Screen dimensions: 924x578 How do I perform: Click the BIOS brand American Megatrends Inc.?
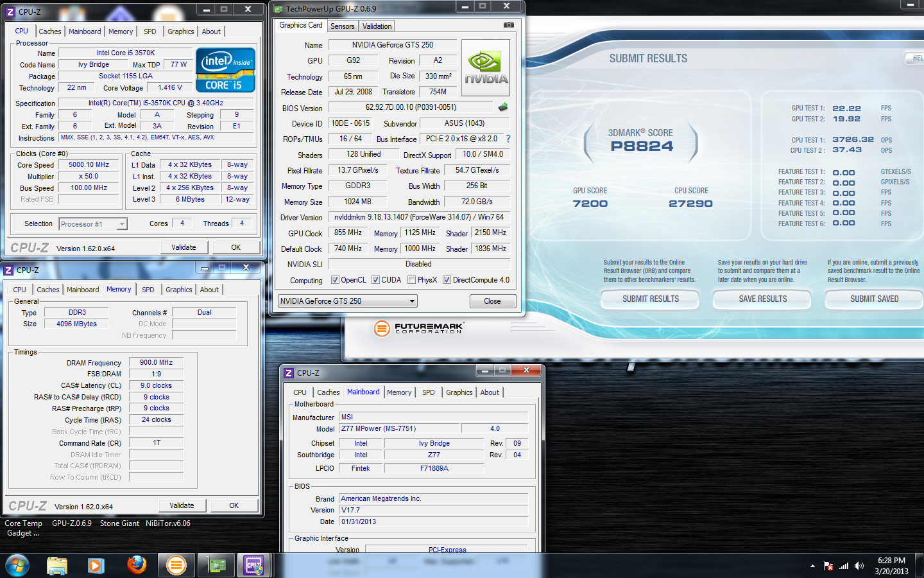434,498
